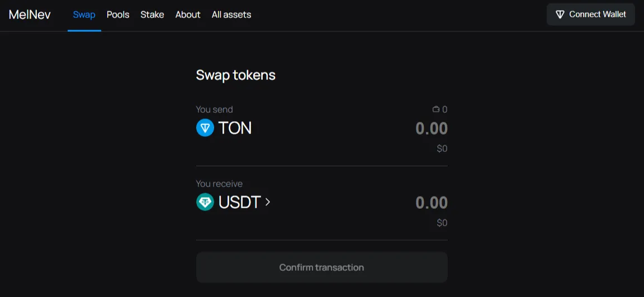Click the blue TON token icon
Viewport: 644px width, 297px height.
coord(205,128)
